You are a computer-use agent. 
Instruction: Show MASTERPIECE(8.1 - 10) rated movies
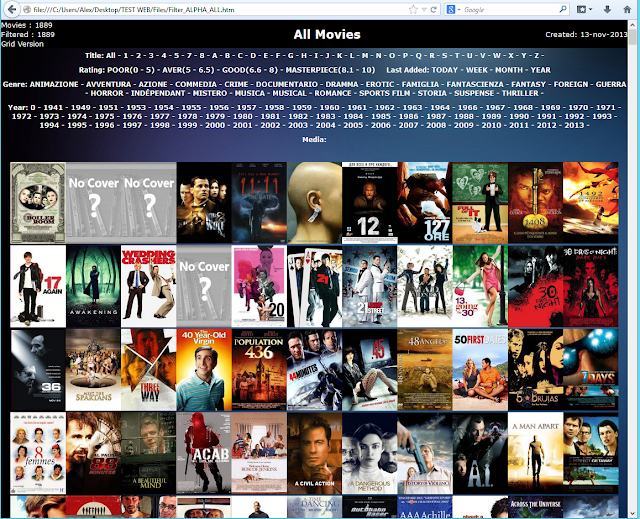tap(330, 70)
